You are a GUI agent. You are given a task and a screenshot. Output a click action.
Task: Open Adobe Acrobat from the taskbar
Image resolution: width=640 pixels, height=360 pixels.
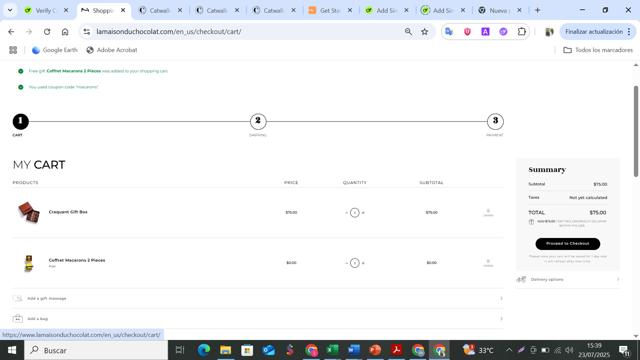click(396, 350)
